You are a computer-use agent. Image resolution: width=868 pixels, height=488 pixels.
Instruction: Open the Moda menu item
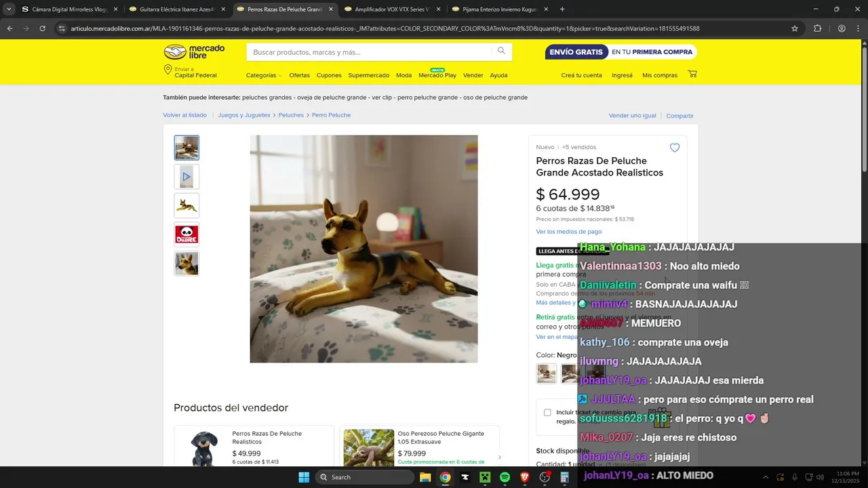[404, 75]
